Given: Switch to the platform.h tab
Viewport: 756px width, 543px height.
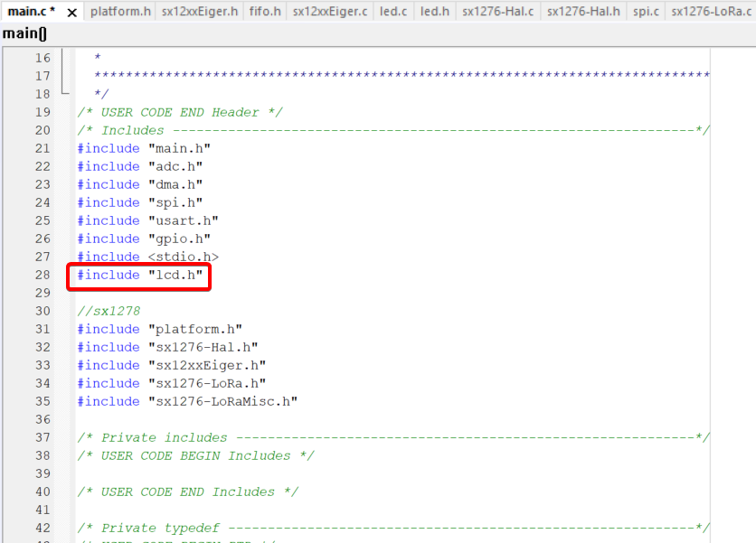Looking at the screenshot, I should [120, 12].
